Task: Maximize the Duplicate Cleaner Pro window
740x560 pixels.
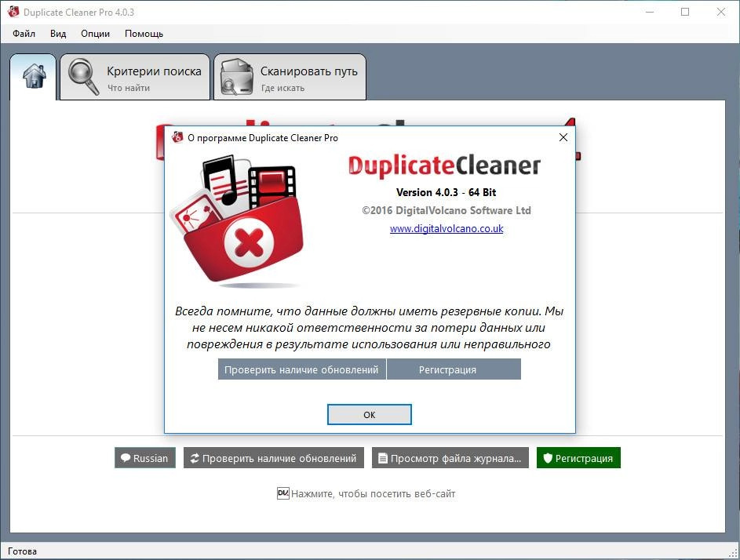Action: [685, 13]
